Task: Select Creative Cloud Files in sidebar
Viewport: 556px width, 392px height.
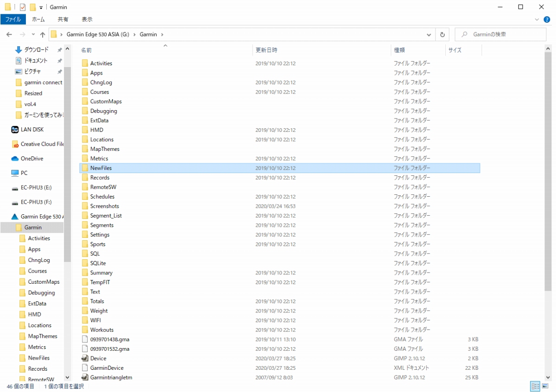Action: click(42, 144)
